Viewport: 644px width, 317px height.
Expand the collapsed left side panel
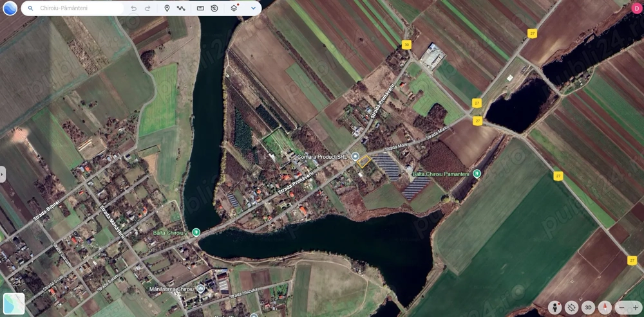pos(3,174)
